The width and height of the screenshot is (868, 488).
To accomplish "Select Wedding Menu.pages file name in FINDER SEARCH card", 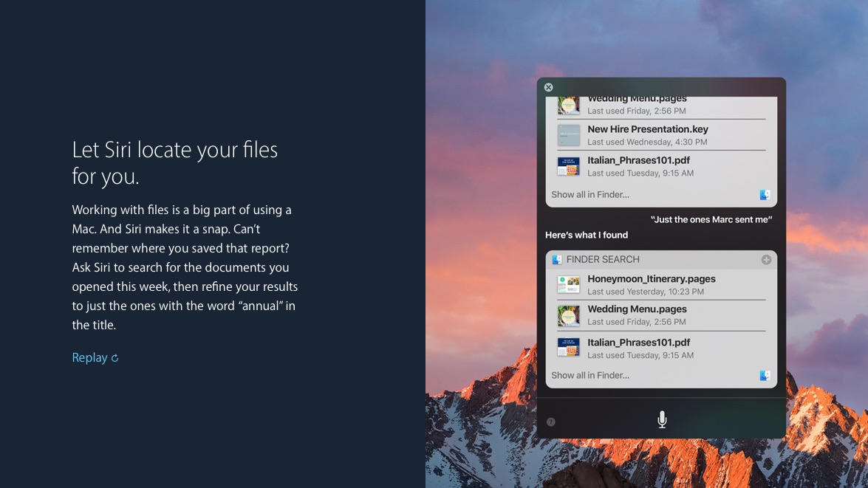I will [637, 309].
